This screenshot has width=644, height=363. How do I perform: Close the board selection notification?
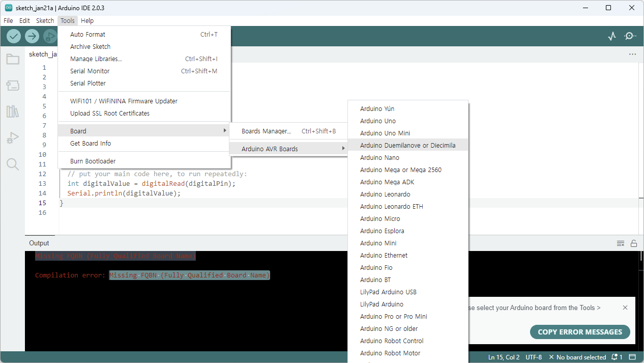point(625,308)
